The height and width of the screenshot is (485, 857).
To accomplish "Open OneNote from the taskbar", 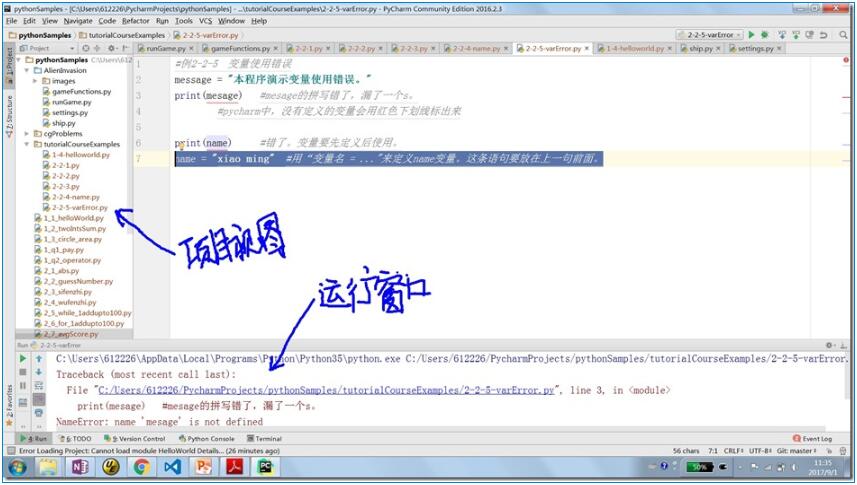I will point(80,467).
